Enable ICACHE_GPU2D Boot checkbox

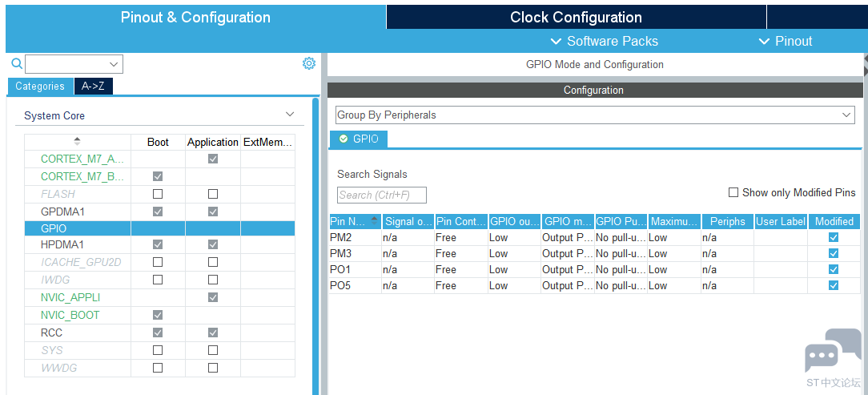[158, 262]
